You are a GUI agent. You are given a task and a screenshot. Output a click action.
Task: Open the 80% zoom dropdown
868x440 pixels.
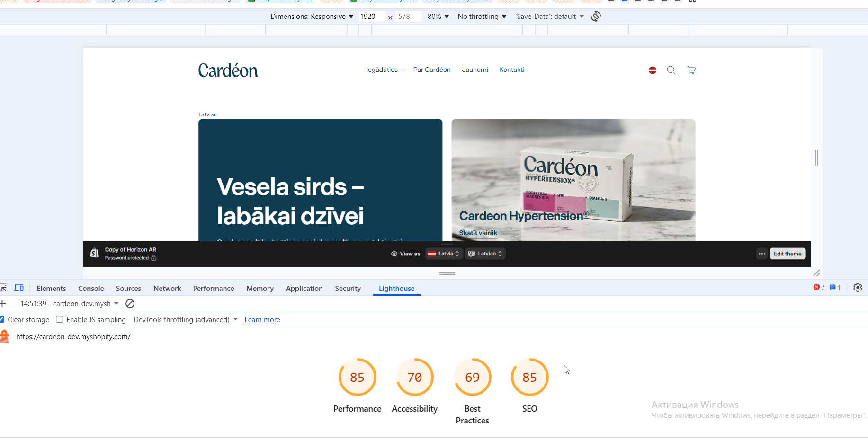tap(438, 17)
